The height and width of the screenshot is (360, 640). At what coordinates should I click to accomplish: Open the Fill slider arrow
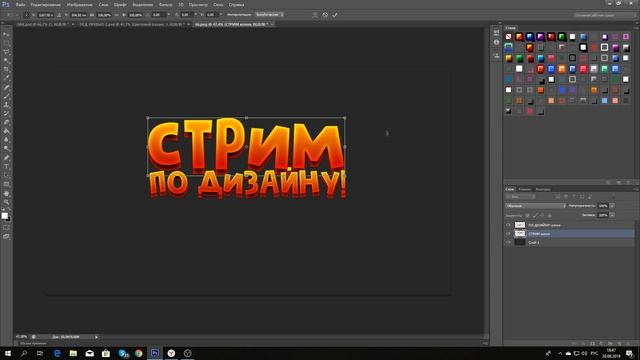click(x=612, y=215)
